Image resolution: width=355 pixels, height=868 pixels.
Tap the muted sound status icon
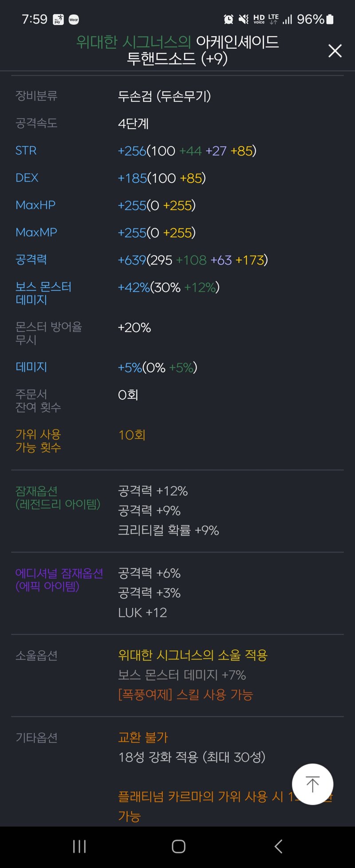[x=243, y=19]
